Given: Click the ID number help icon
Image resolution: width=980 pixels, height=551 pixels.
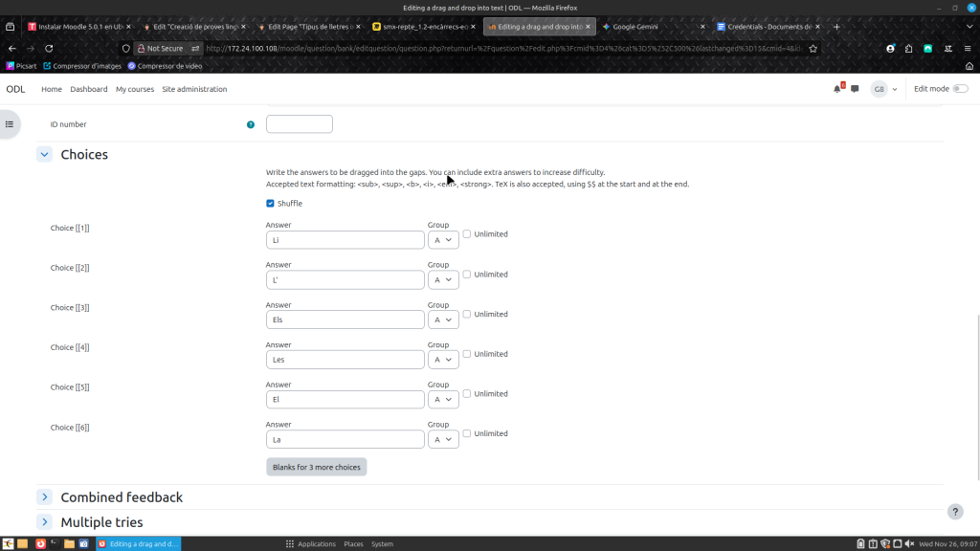Looking at the screenshot, I should coord(251,124).
